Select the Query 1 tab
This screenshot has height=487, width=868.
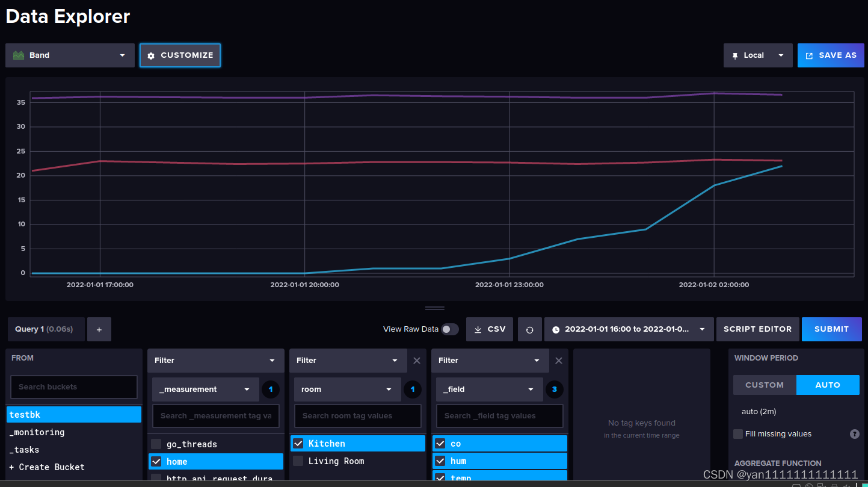45,329
